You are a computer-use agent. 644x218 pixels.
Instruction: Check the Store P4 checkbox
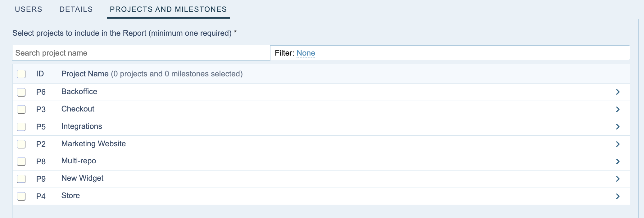click(x=21, y=196)
